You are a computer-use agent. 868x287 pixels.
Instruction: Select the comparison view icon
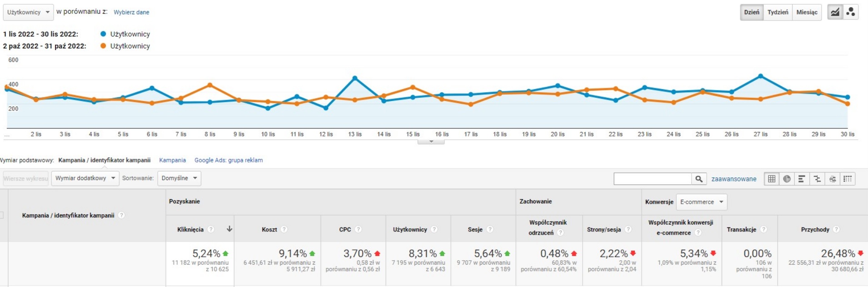(x=817, y=179)
